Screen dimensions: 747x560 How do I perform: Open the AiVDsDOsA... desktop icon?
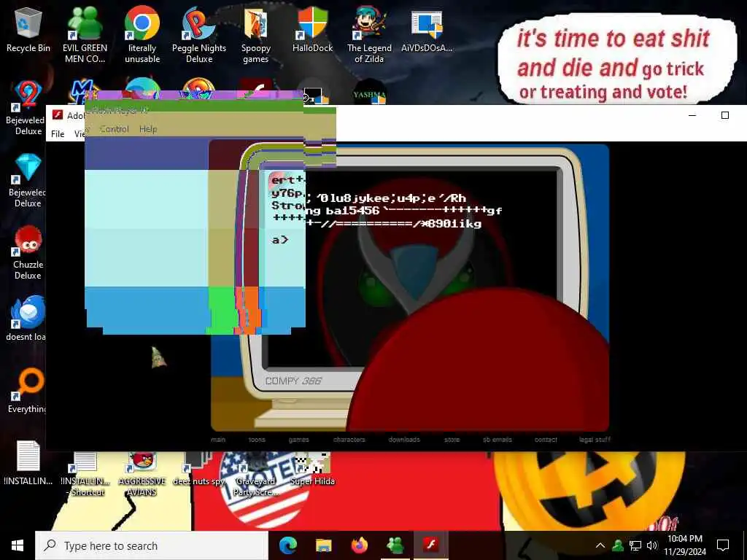pos(427,31)
